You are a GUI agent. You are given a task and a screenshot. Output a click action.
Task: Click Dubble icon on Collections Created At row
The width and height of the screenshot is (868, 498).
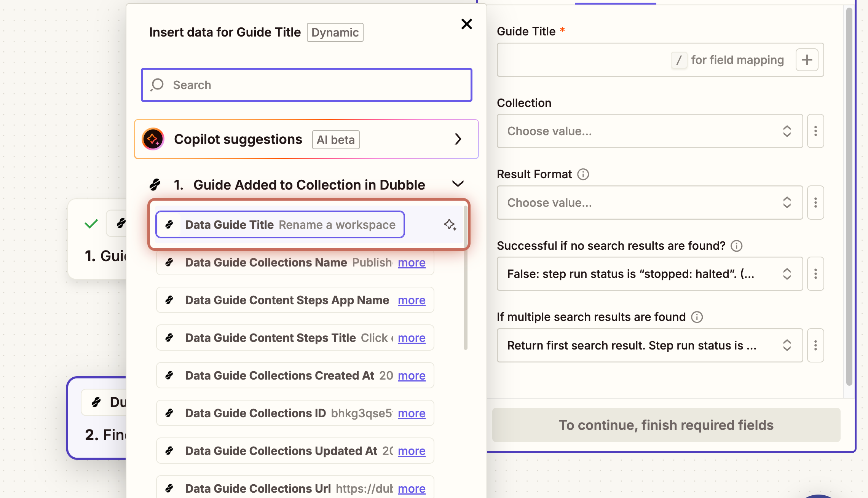[169, 375]
